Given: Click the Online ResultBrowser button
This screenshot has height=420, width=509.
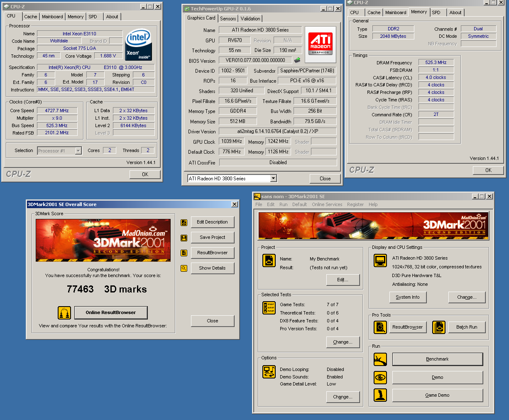Looking at the screenshot, I should coord(111,312).
